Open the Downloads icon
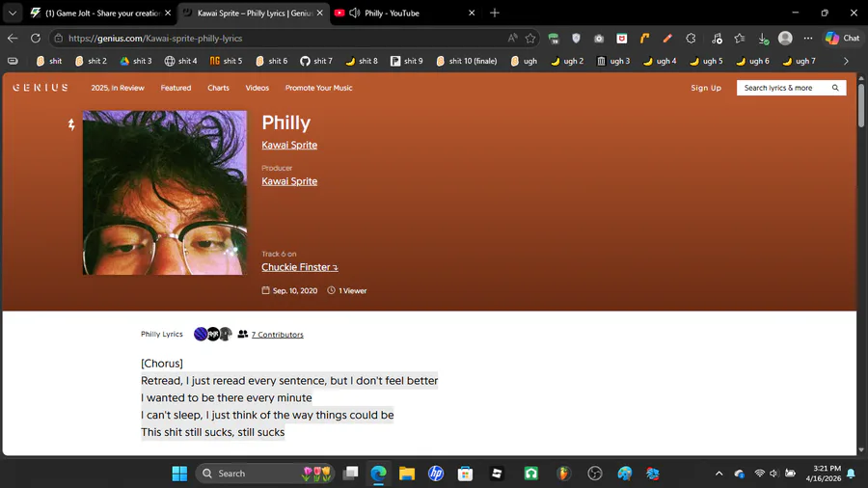 tap(764, 39)
